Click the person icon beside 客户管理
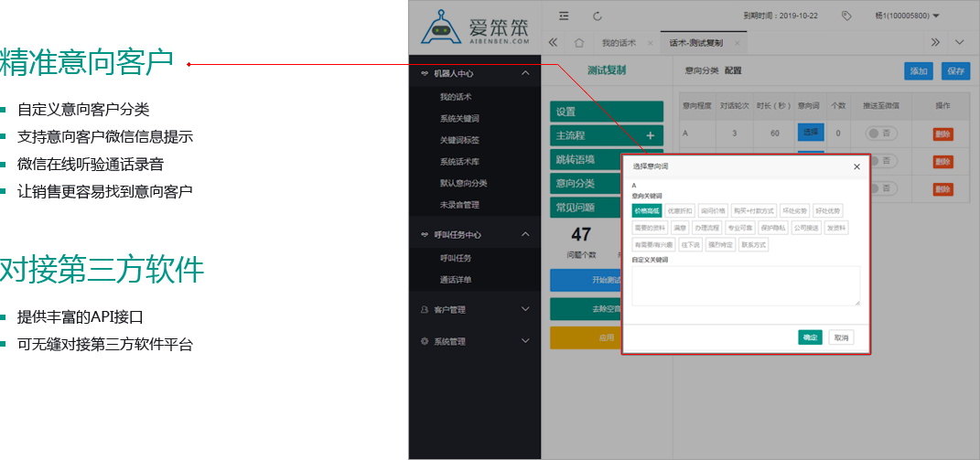 [425, 309]
